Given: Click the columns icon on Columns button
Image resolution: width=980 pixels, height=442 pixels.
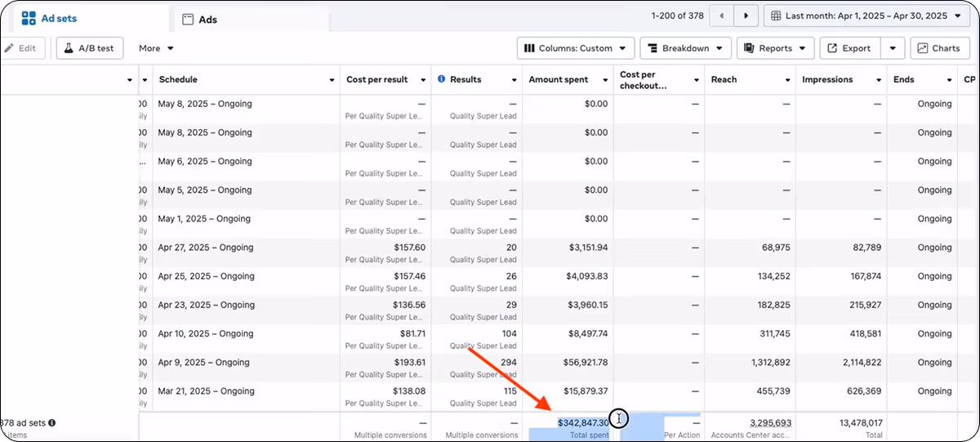Looking at the screenshot, I should [529, 48].
